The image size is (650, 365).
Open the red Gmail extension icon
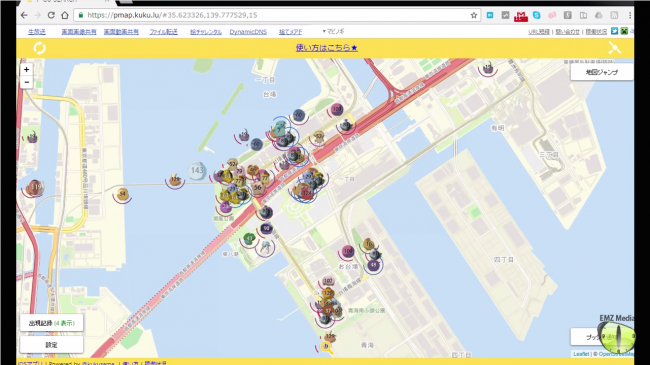(x=521, y=16)
